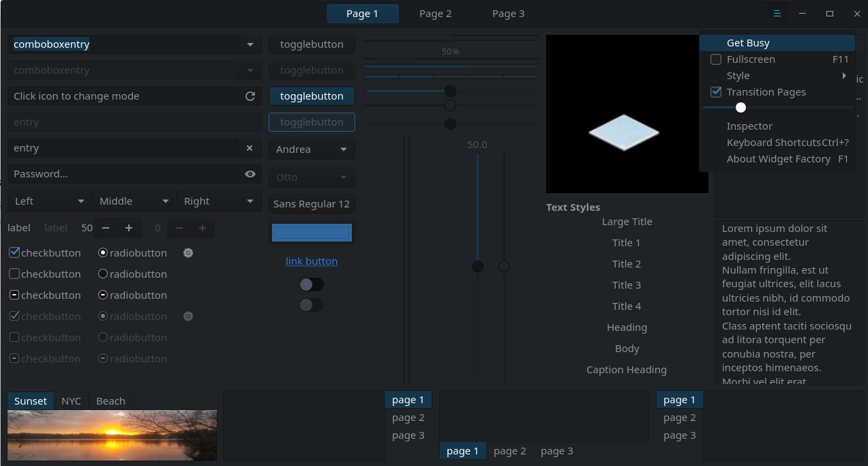Click the top comboboxentry text field
868x466 pixels.
[123, 44]
